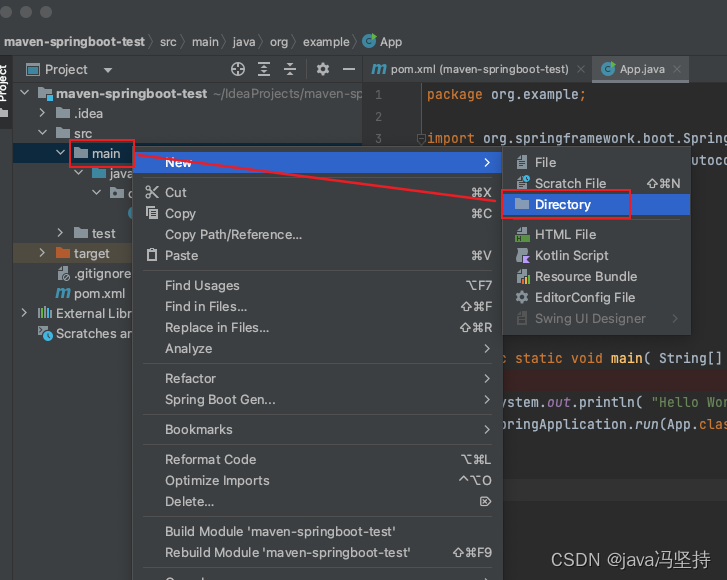The height and width of the screenshot is (580, 727).
Task: Click the EditorConfig gear icon
Action: (x=522, y=297)
